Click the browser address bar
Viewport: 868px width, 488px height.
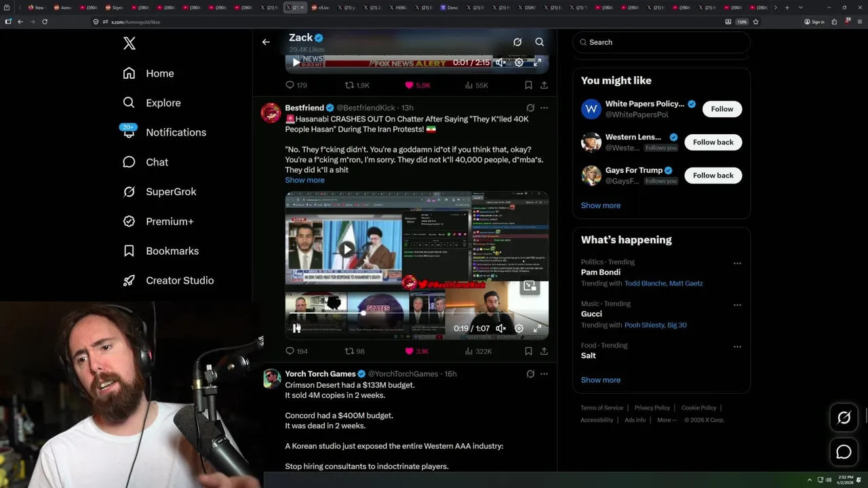pyautogui.click(x=407, y=22)
